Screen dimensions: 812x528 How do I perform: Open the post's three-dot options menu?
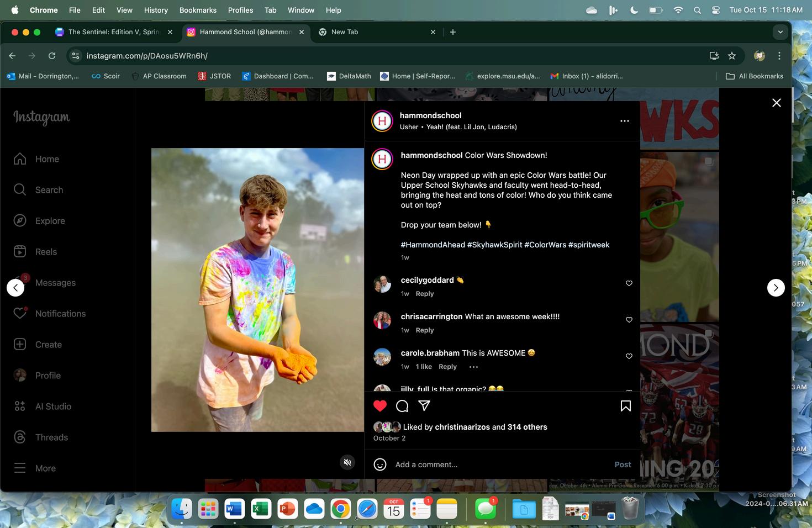(625, 121)
